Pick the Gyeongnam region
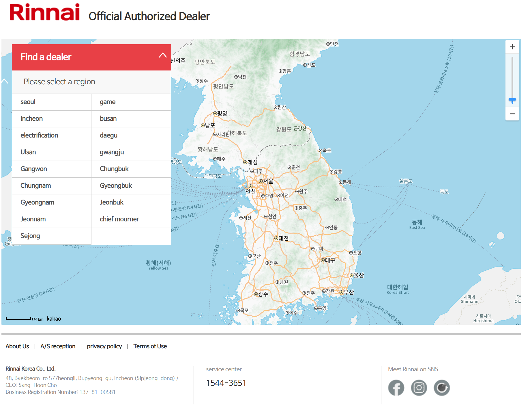This screenshot has width=532, height=407. pyautogui.click(x=52, y=202)
